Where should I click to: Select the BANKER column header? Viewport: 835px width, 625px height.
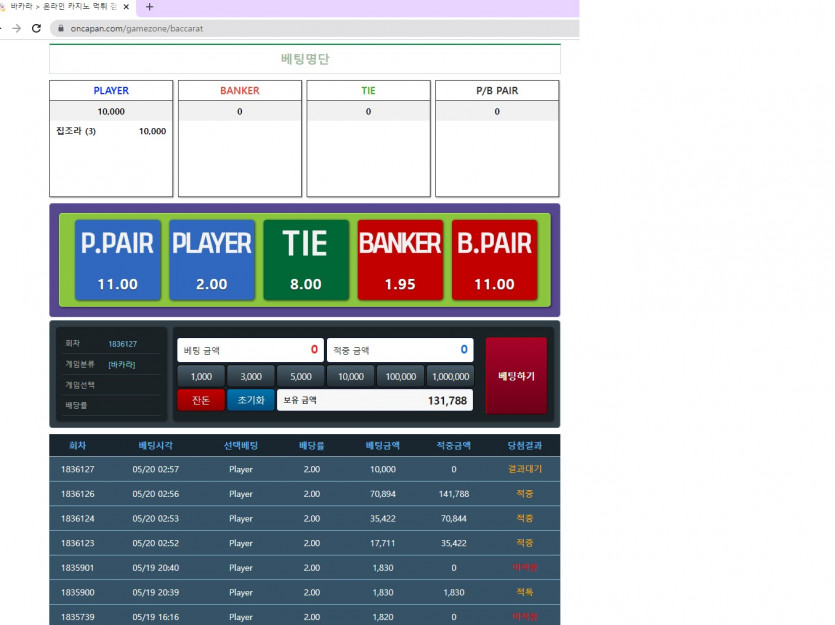pos(240,91)
